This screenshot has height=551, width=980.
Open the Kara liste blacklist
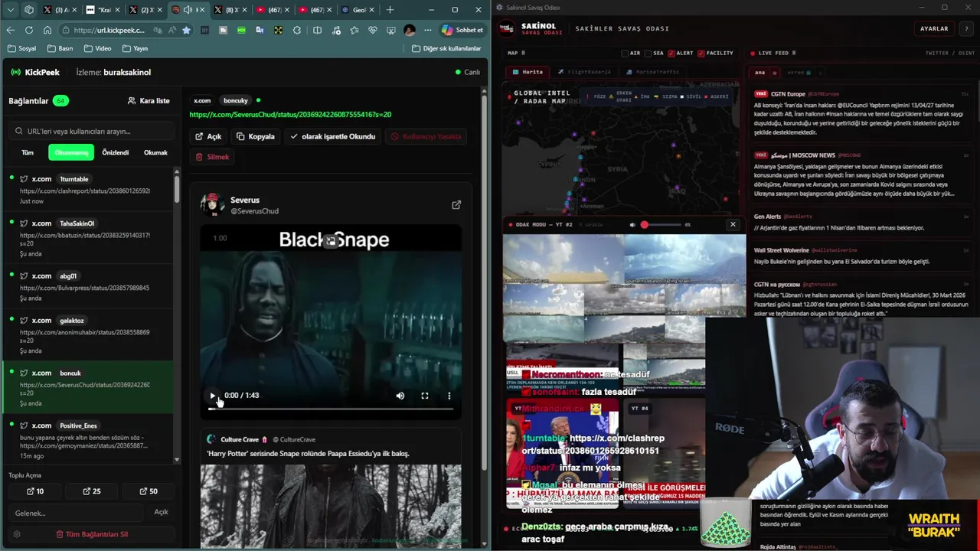coord(149,100)
